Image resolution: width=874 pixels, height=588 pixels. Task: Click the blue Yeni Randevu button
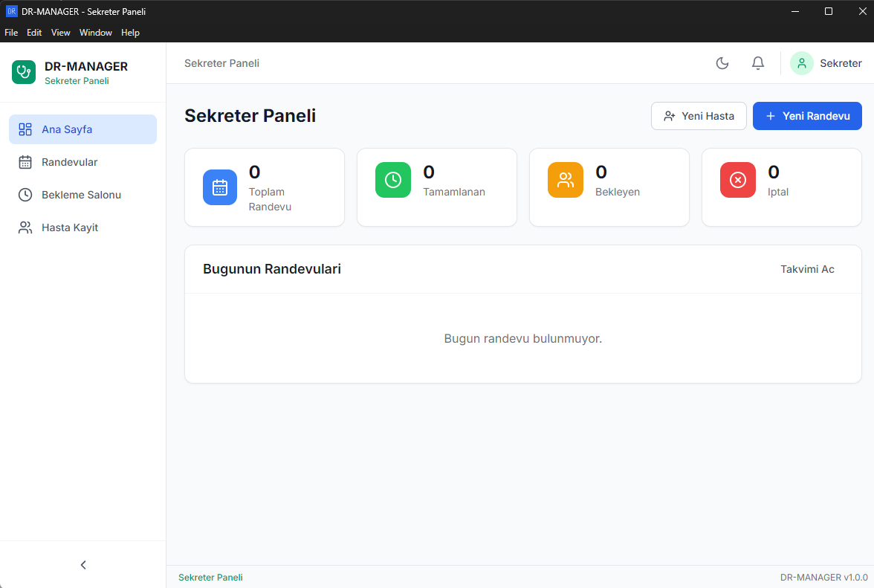pyautogui.click(x=807, y=116)
